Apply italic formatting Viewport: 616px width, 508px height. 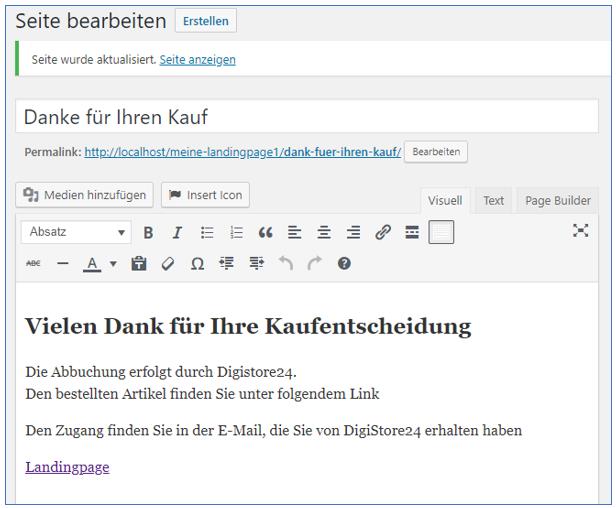[x=177, y=232]
